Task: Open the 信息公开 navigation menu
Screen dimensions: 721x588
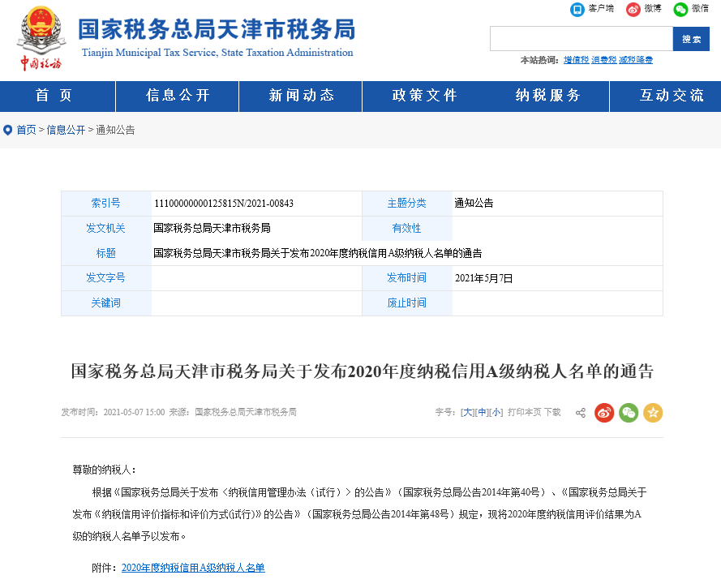Action: [x=178, y=96]
